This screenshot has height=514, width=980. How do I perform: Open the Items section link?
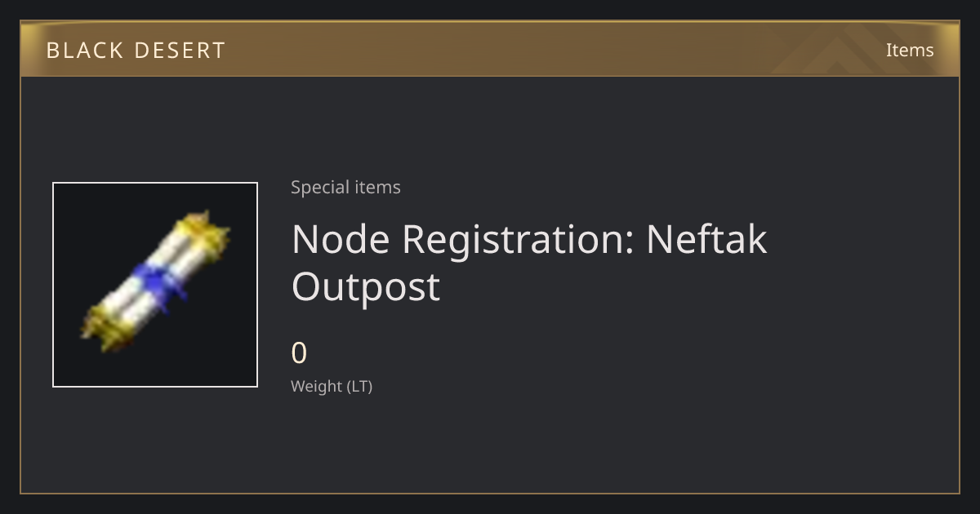coord(910,50)
